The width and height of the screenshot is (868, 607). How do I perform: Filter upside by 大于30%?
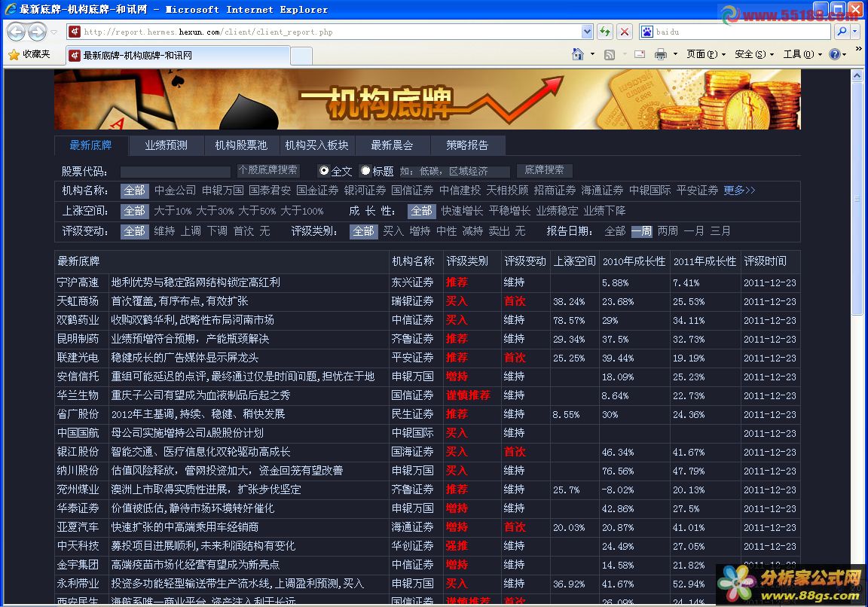tap(215, 212)
